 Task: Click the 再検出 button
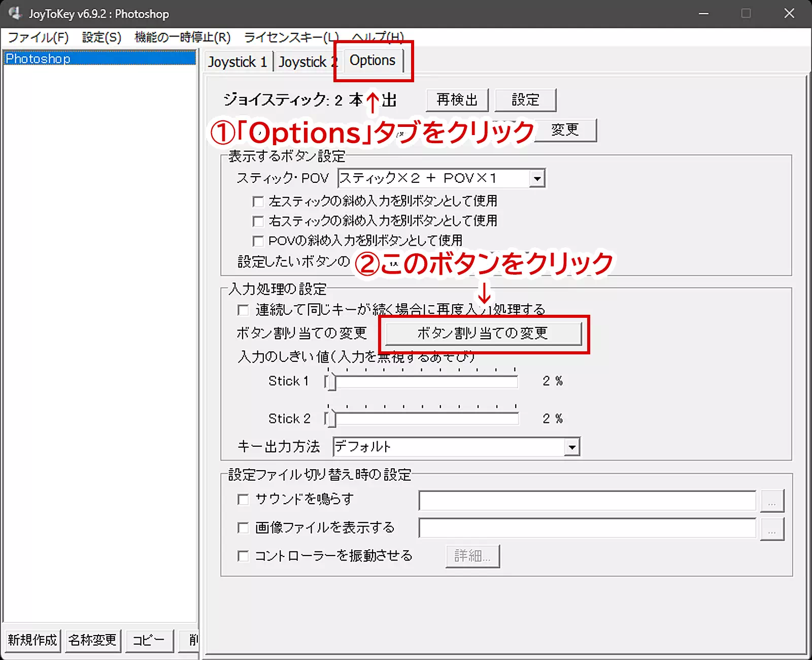[457, 100]
